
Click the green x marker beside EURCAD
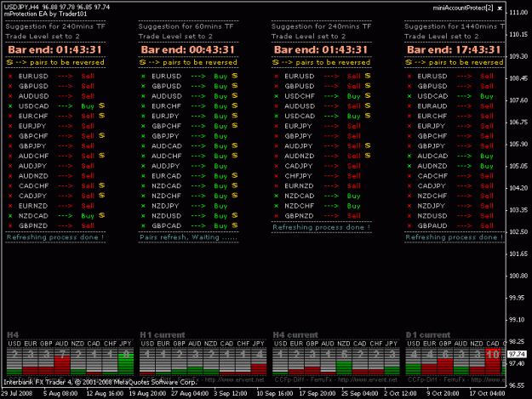(x=143, y=176)
